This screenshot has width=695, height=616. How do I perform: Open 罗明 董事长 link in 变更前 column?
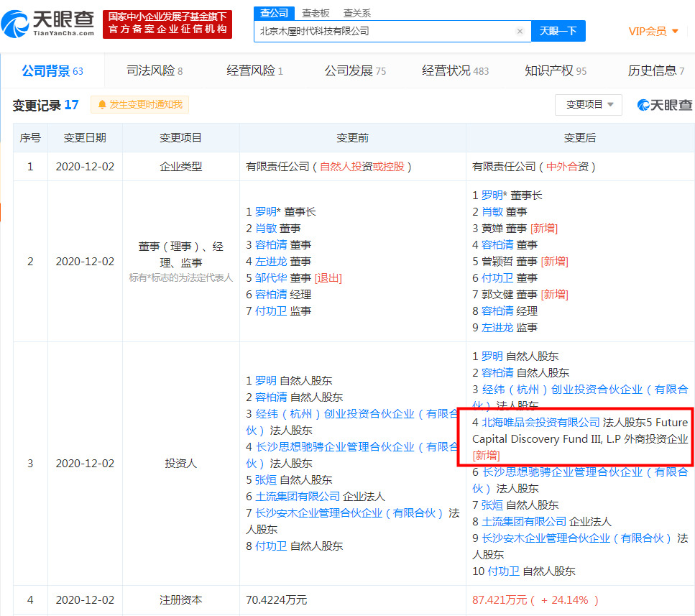[x=265, y=212]
